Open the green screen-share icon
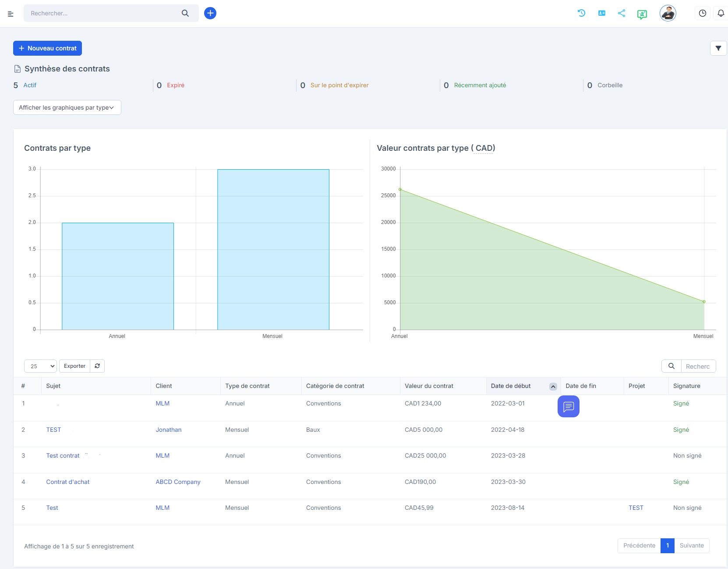 coord(642,14)
